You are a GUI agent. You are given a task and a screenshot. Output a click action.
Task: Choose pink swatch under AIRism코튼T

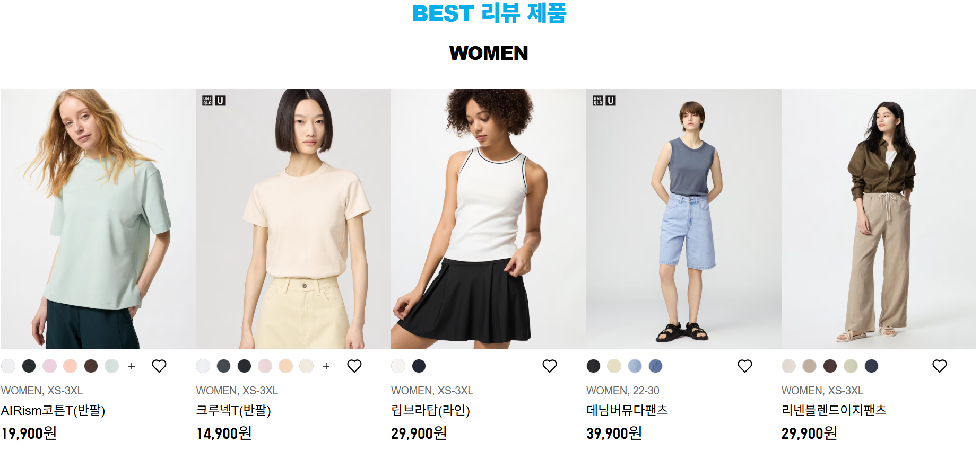tap(49, 366)
